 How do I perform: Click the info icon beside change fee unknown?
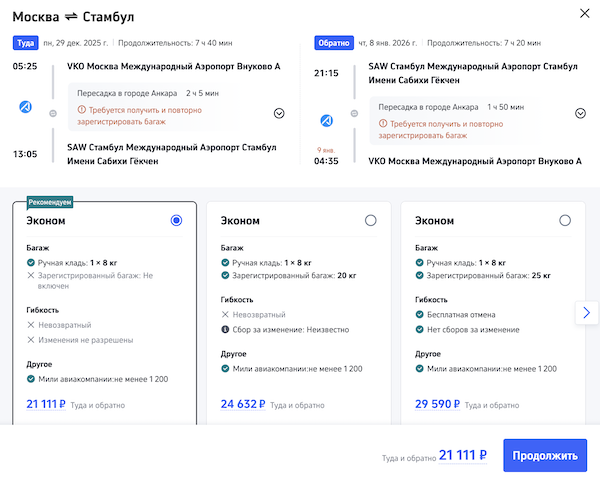225,329
